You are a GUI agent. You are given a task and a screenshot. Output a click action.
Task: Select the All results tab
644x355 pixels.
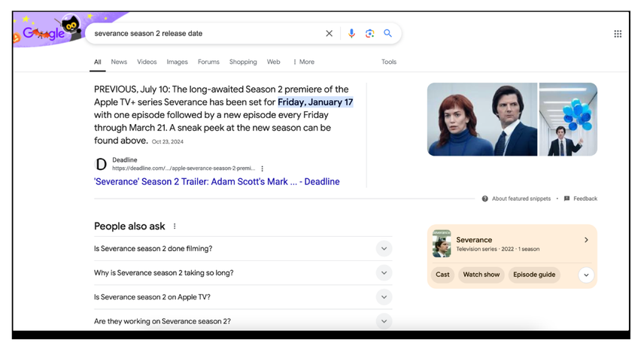(97, 62)
